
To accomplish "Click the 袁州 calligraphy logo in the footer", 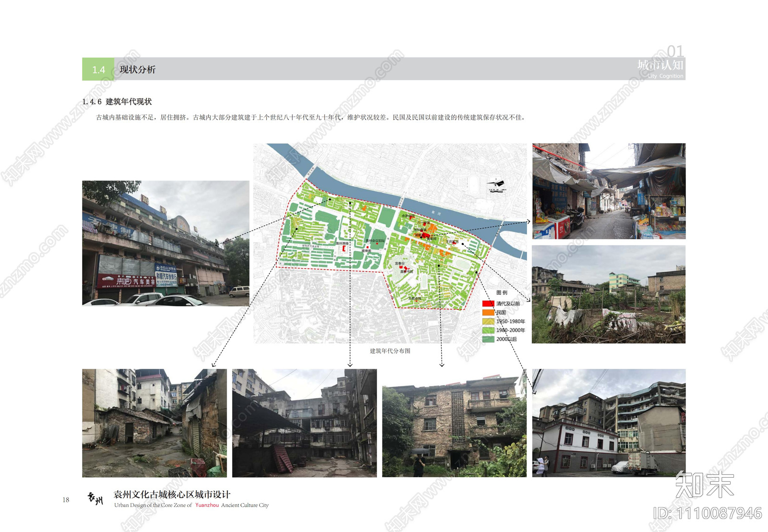I will tap(95, 498).
